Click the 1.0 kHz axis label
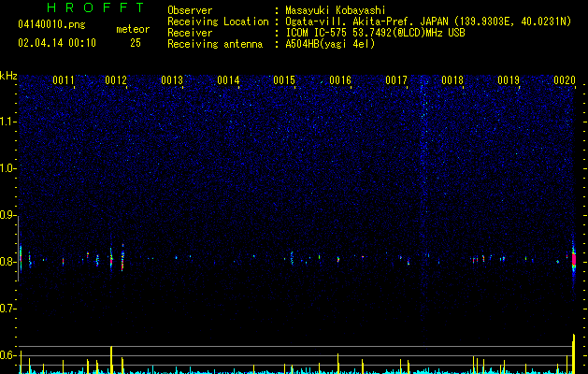Image resolution: width=588 pixels, height=374 pixels. 8,168
